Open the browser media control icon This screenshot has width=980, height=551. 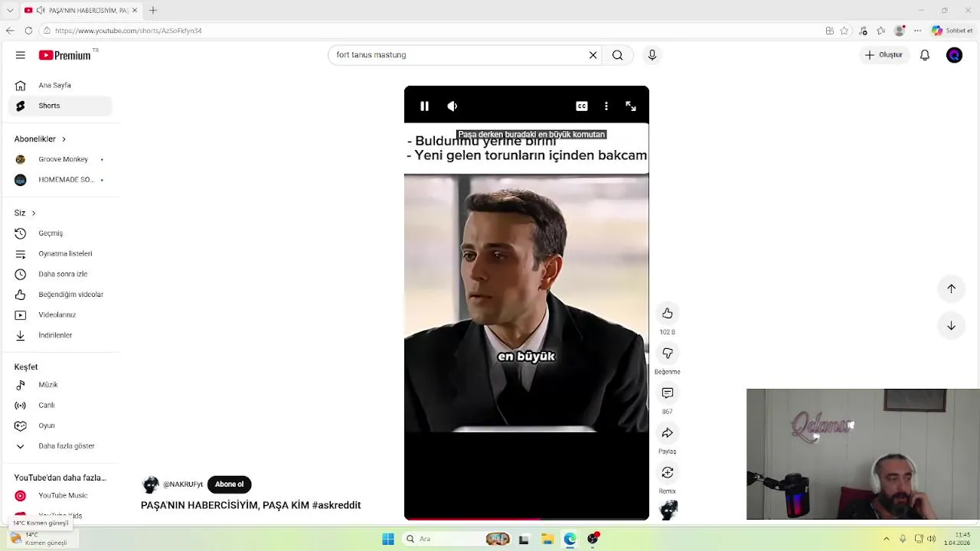[x=864, y=31]
